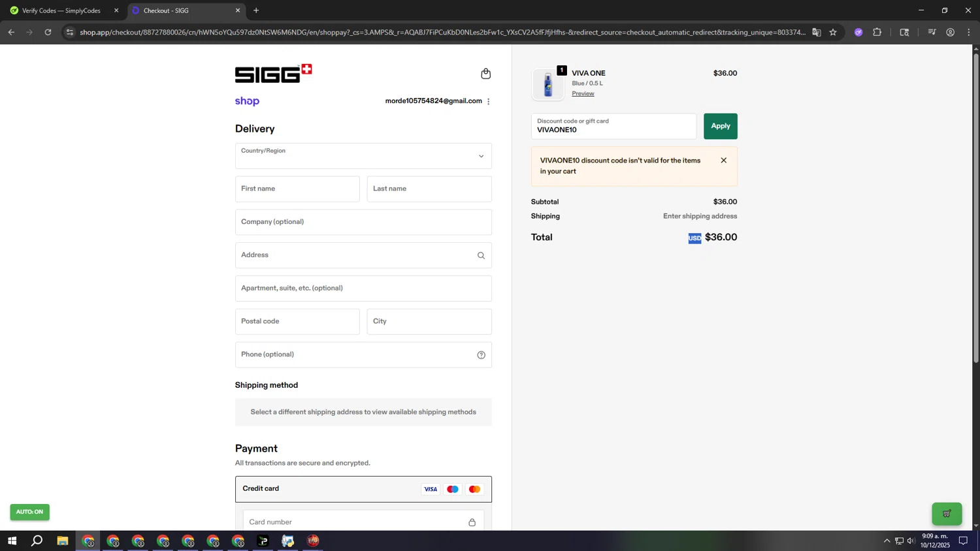Click the Last name field

point(429,189)
